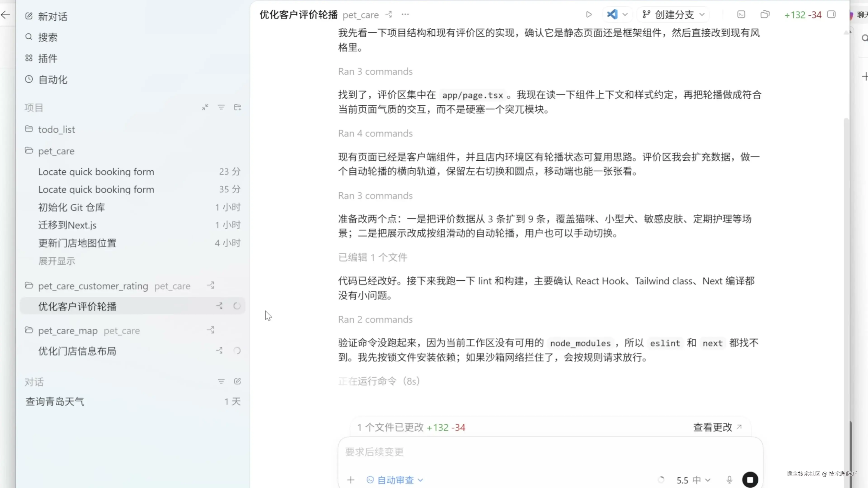
Task: Click the 要求后续变更 input field
Action: point(539,452)
